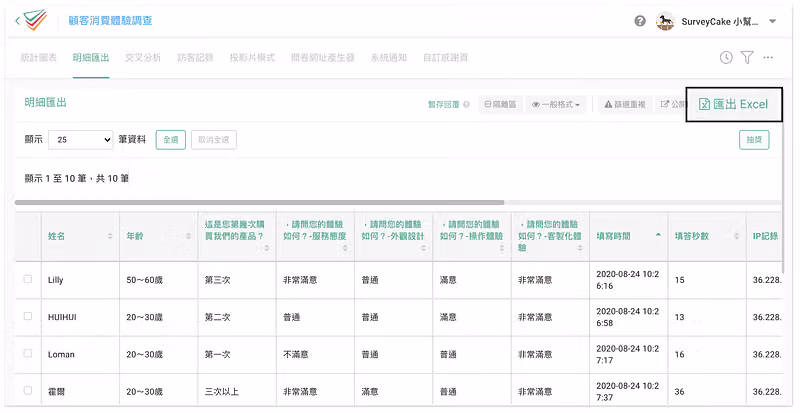This screenshot has height=413, width=800.
Task: Click the 全選 select all button
Action: coord(170,139)
